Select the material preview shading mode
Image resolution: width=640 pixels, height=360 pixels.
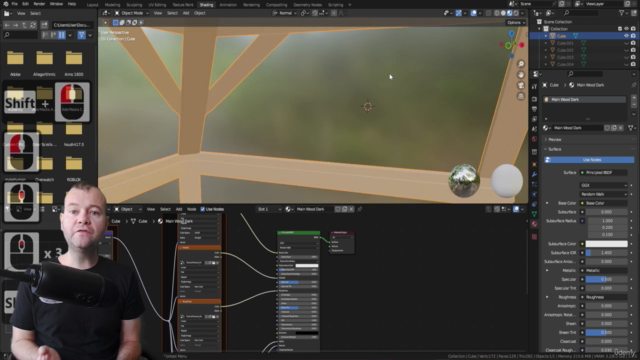coord(509,13)
